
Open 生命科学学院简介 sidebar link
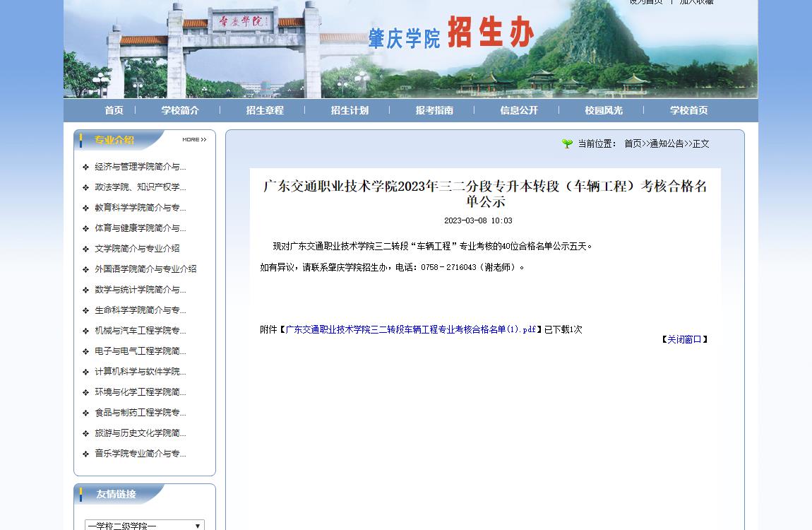click(x=141, y=310)
